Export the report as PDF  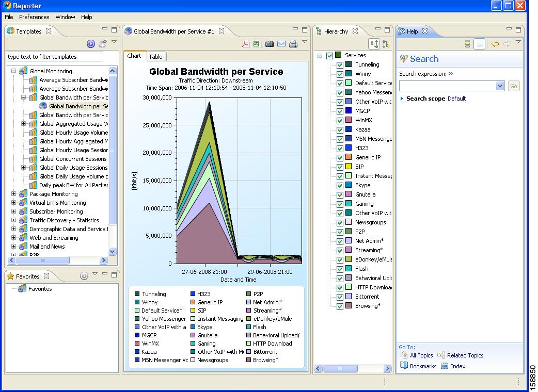[246, 44]
